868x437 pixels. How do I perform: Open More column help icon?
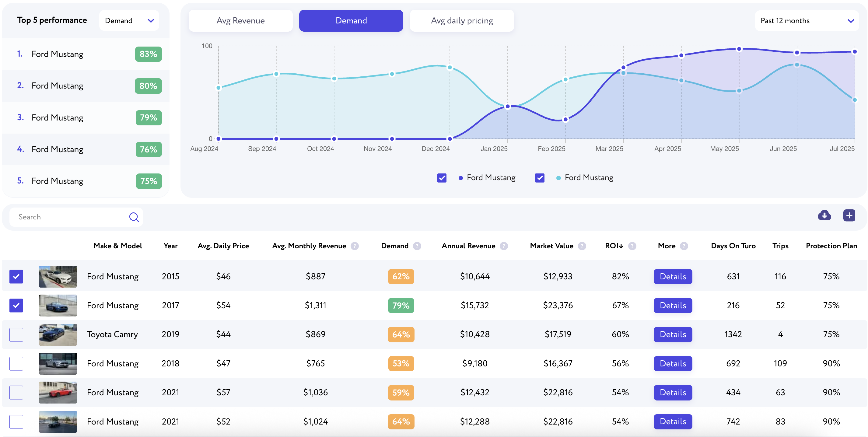pyautogui.click(x=684, y=246)
